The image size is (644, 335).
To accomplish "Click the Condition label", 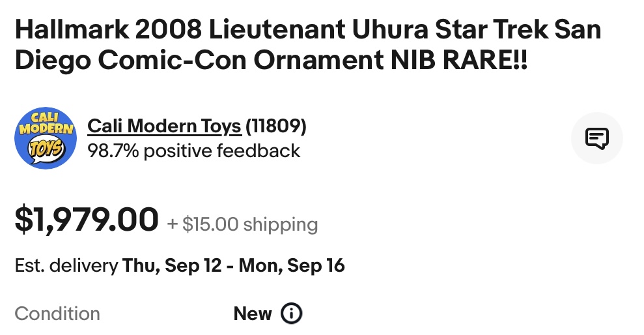I will pyautogui.click(x=57, y=313).
